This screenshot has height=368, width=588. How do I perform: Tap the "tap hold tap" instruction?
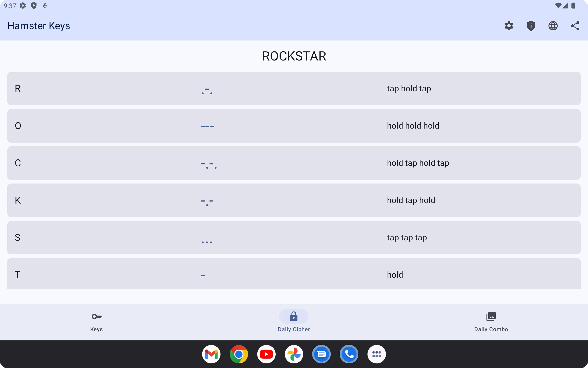(409, 89)
